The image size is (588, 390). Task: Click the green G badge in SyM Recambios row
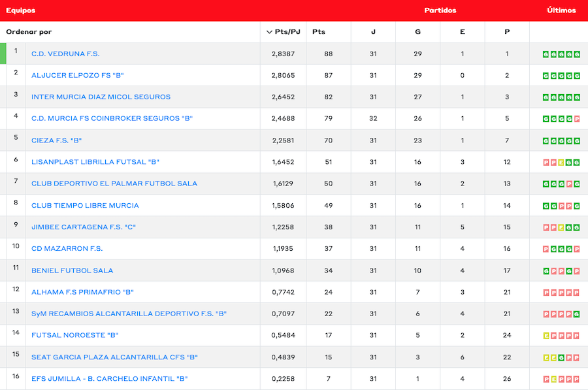point(577,314)
